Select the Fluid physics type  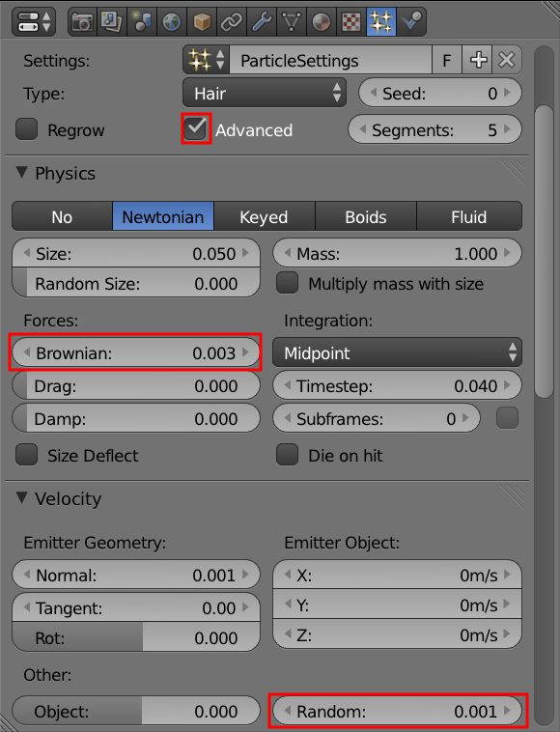click(469, 216)
